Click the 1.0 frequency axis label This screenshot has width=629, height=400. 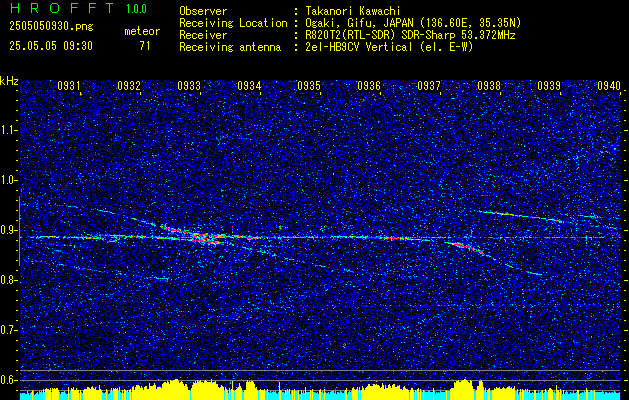coord(9,181)
